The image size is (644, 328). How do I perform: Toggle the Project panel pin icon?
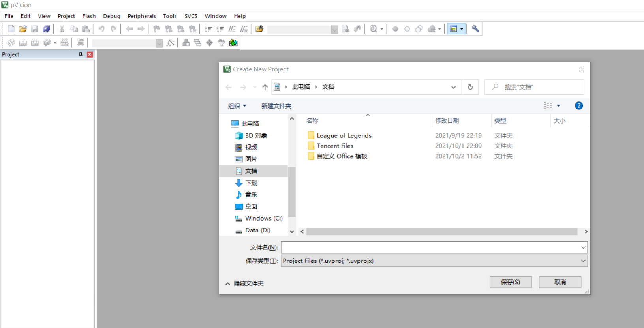[81, 54]
